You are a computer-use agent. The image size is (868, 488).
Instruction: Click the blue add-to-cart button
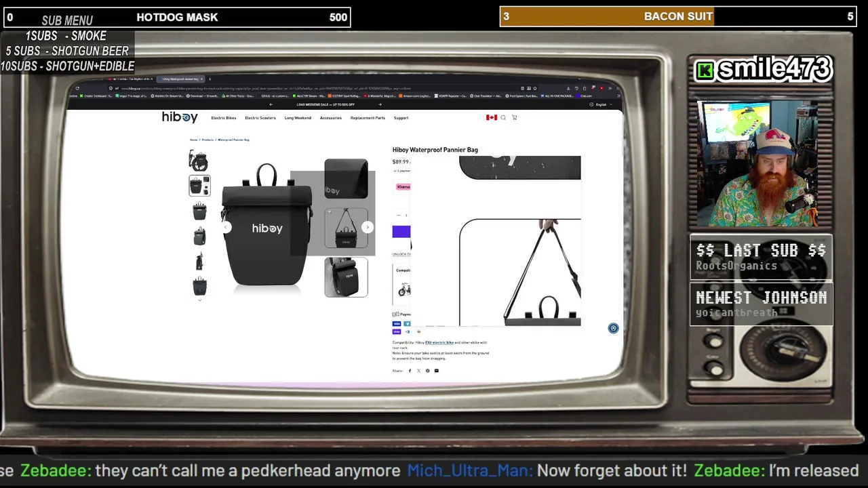pyautogui.click(x=401, y=232)
